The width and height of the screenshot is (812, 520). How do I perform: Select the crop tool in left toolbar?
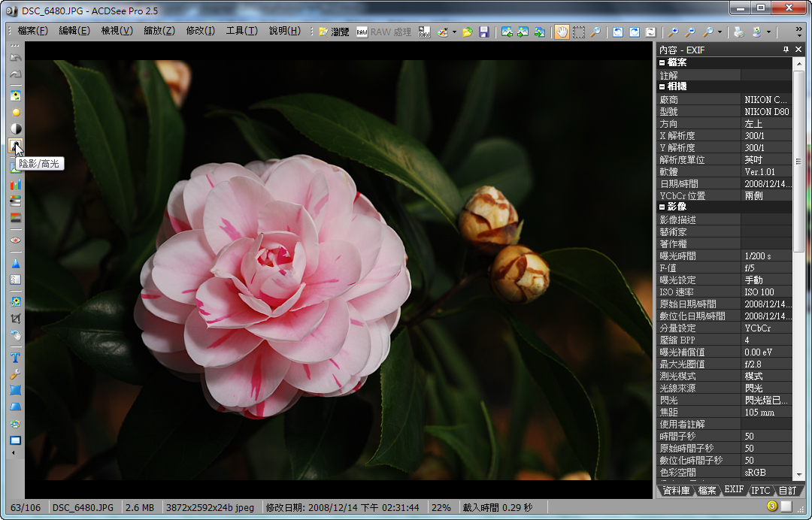(15, 318)
